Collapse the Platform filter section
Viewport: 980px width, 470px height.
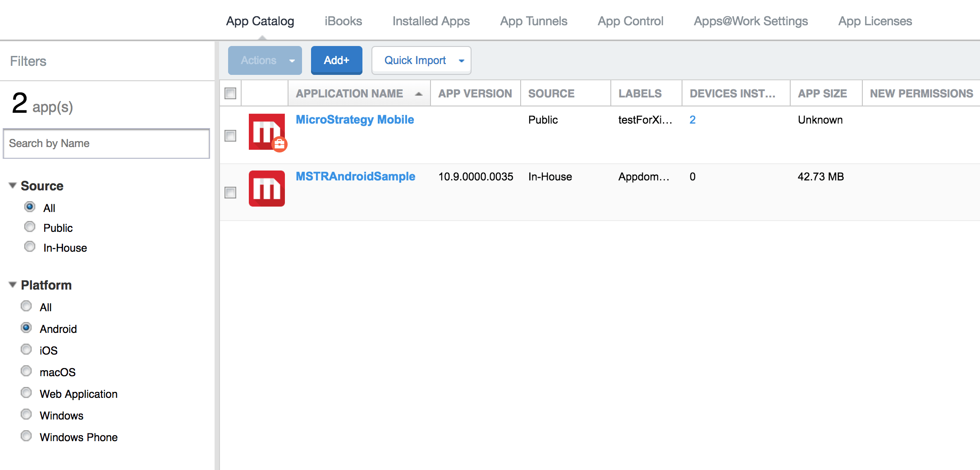(x=13, y=285)
